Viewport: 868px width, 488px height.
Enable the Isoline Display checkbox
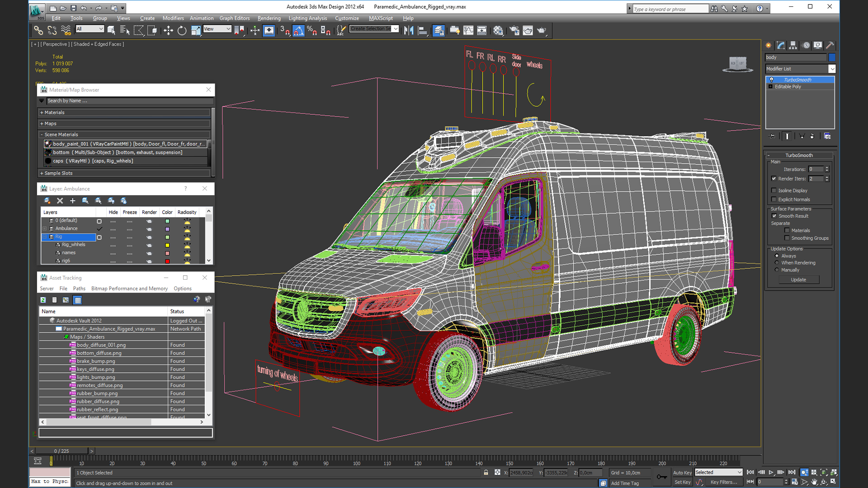coord(774,190)
